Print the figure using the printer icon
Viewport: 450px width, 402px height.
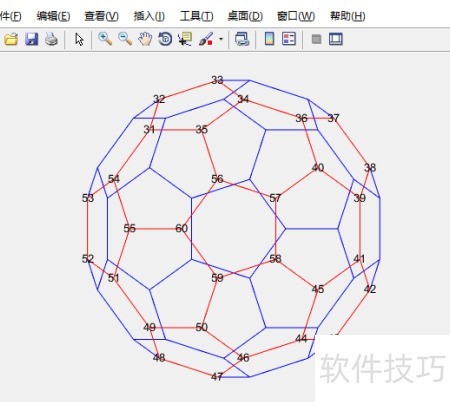[x=52, y=39]
